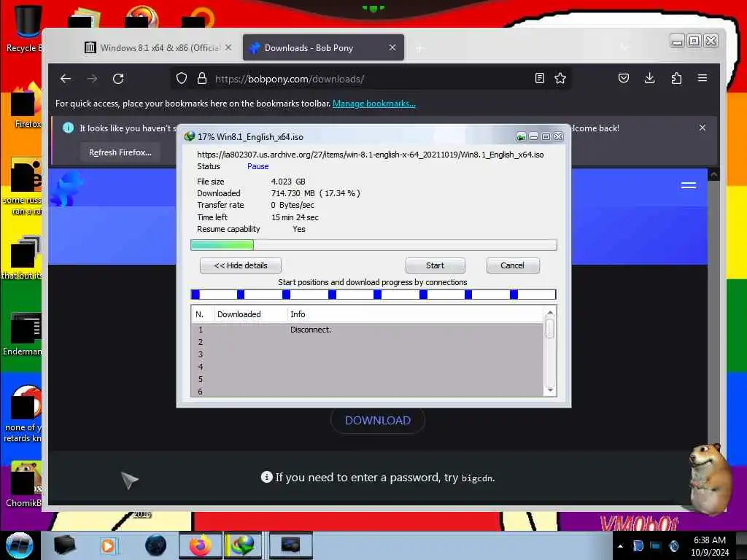Click the info icon beside password hint
Screen dimensions: 747x560
267,477
